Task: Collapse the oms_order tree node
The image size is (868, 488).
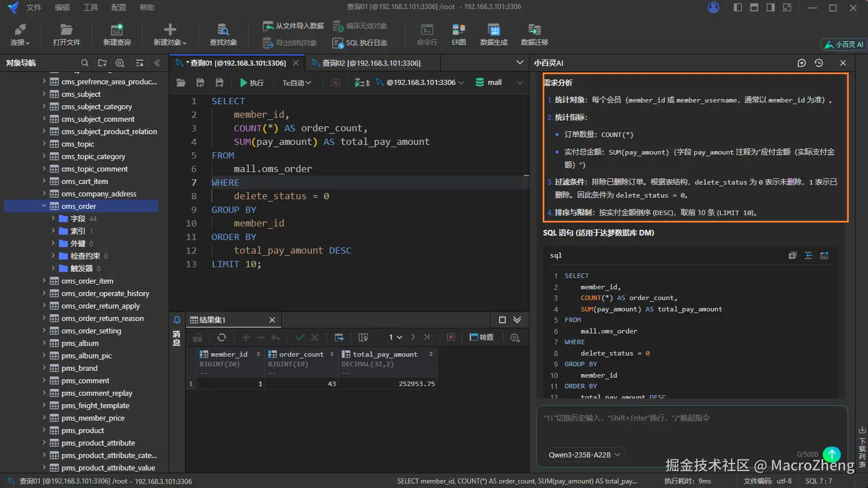Action: pos(44,206)
